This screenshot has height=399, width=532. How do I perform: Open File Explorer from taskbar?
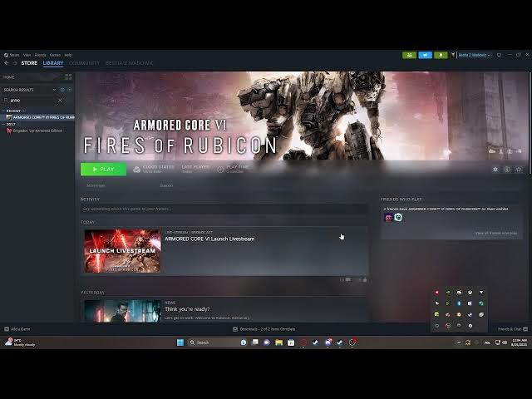[279, 342]
